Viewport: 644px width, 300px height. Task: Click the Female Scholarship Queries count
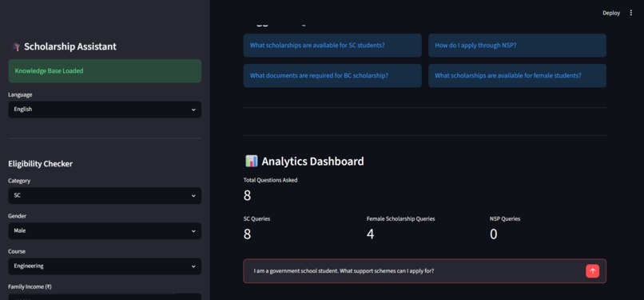[371, 234]
